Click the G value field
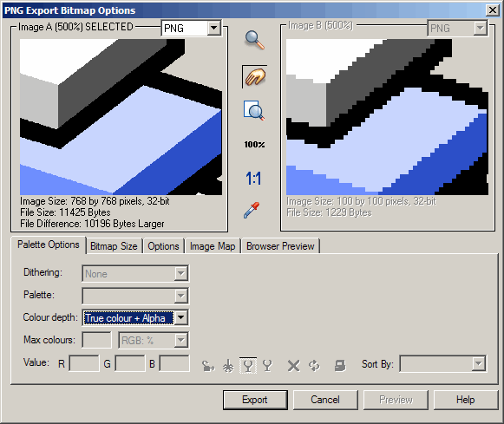The height and width of the screenshot is (424, 504). 130,363
